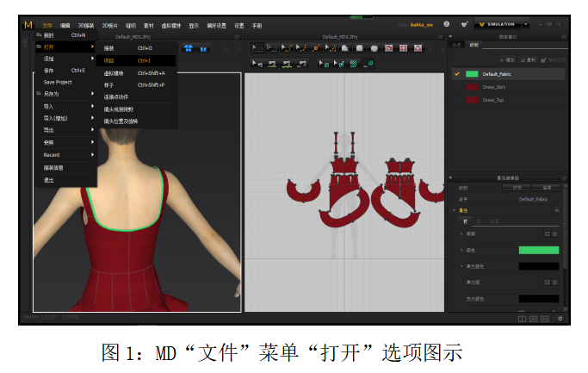The width and height of the screenshot is (588, 373).
Task: Click Save Project in file menu
Action: pyautogui.click(x=58, y=82)
